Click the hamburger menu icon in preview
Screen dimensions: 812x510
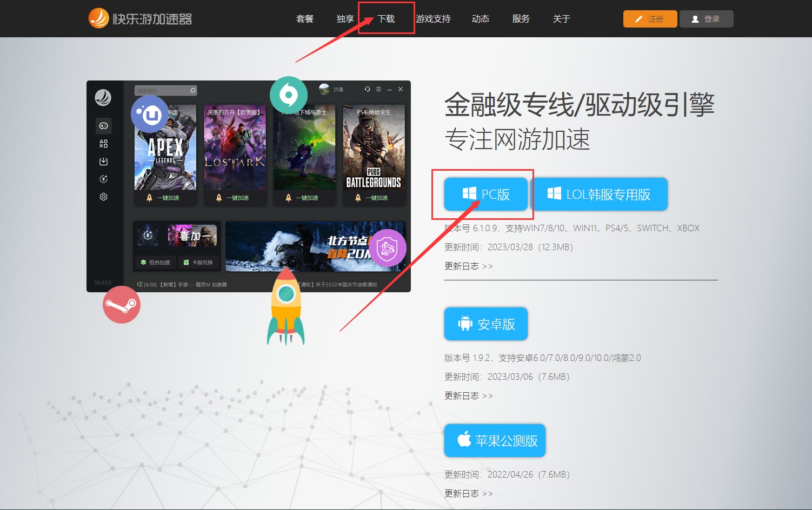tap(378, 89)
